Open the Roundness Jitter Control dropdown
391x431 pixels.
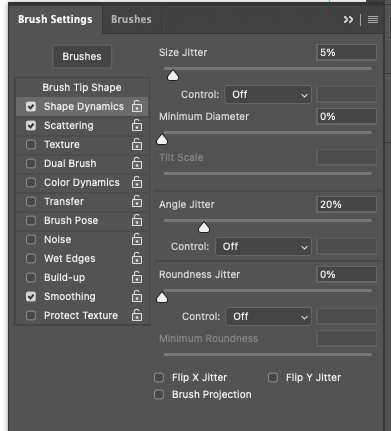tap(269, 317)
